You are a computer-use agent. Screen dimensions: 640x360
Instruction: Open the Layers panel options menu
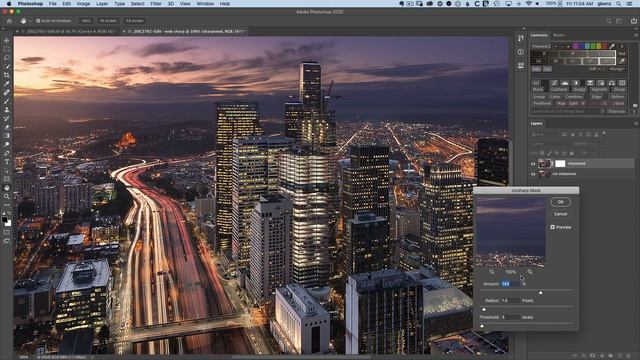pos(636,123)
